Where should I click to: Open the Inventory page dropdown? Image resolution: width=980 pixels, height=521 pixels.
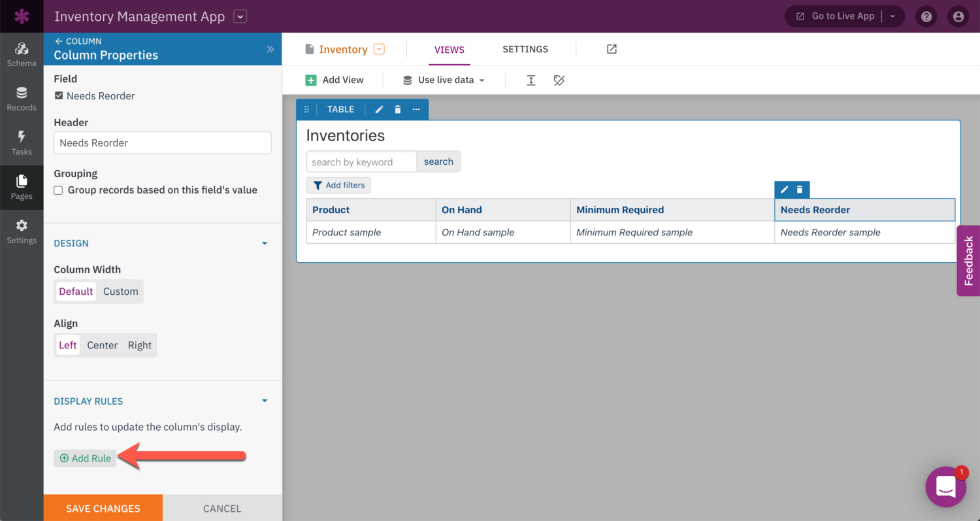379,49
